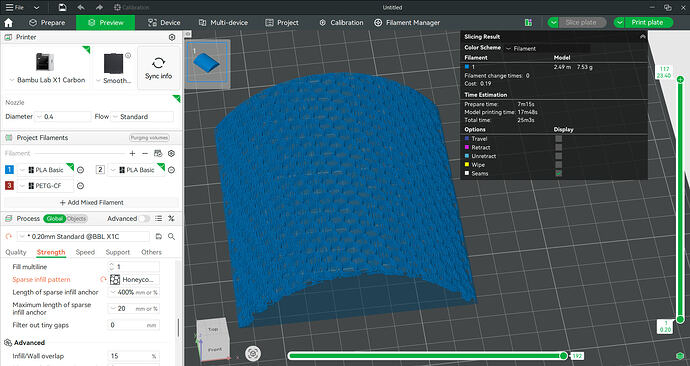Switch to the Device tab
Viewport: 690px width, 366px height.
[x=164, y=22]
